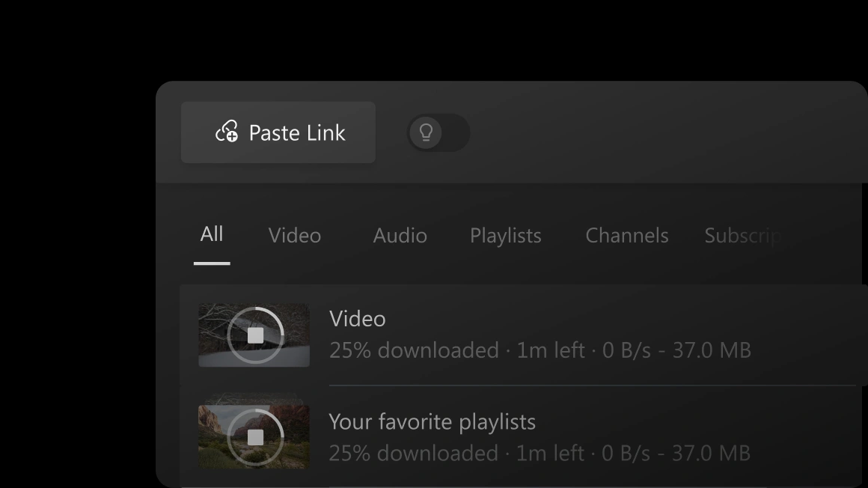Go to the Playlists tab

[505, 236]
